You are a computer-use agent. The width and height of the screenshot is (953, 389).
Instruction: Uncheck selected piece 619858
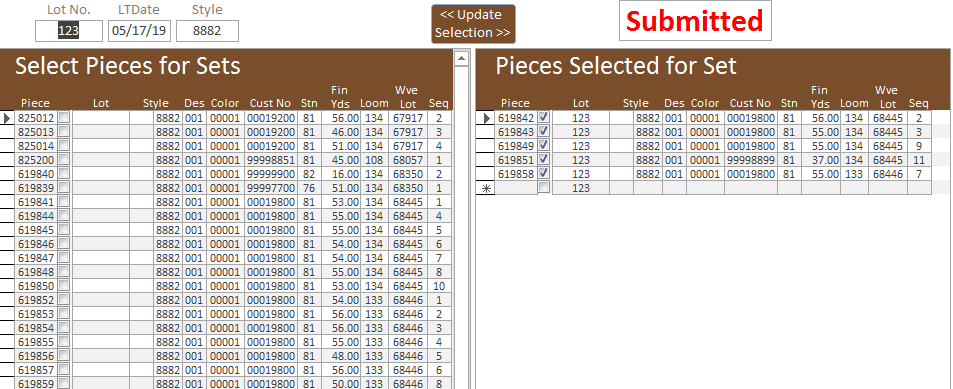point(544,173)
